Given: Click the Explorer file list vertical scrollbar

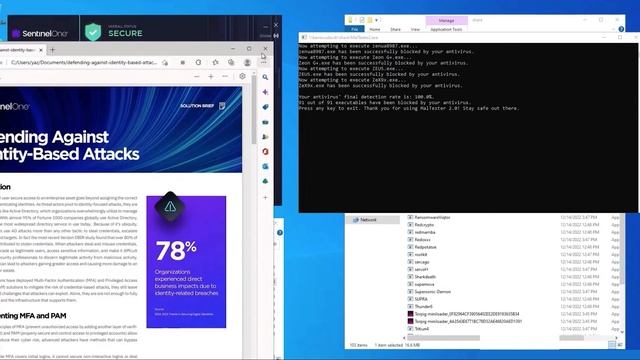Looking at the screenshot, I should [x=622, y=249].
